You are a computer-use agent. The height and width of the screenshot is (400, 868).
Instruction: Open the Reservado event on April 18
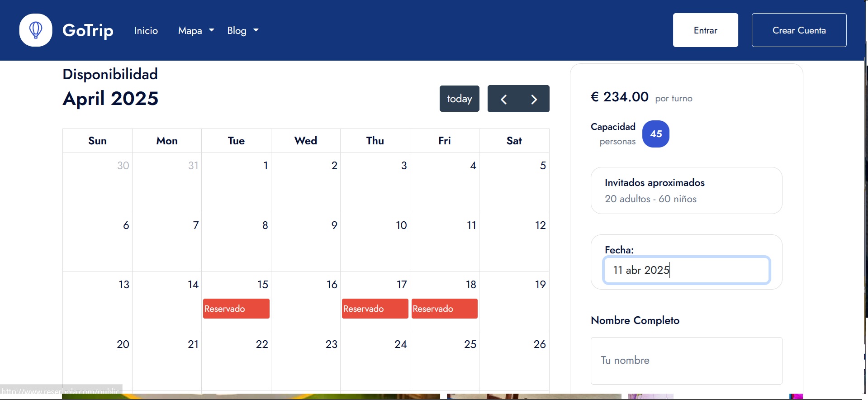point(445,309)
